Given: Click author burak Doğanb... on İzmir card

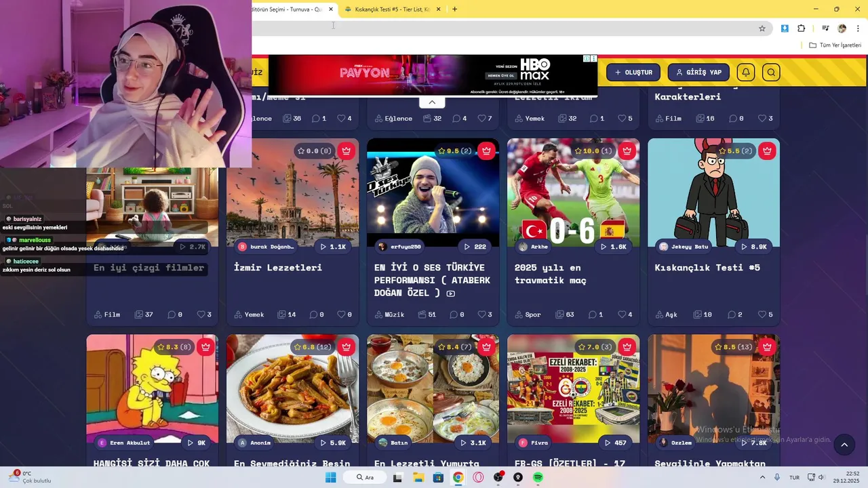Looking at the screenshot, I should point(266,247).
